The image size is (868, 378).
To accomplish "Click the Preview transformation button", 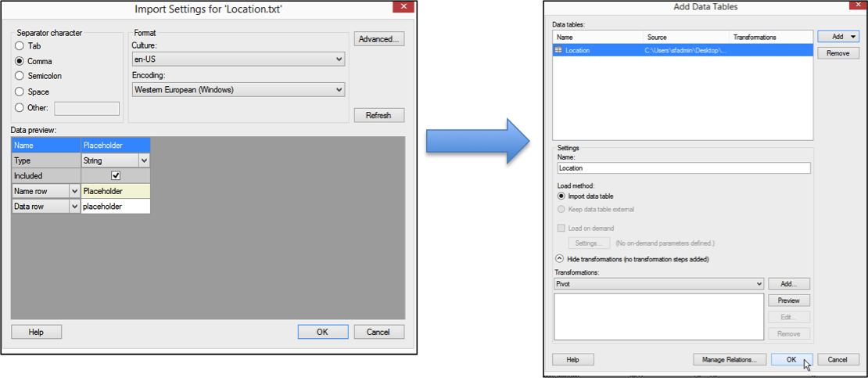I will pos(789,301).
